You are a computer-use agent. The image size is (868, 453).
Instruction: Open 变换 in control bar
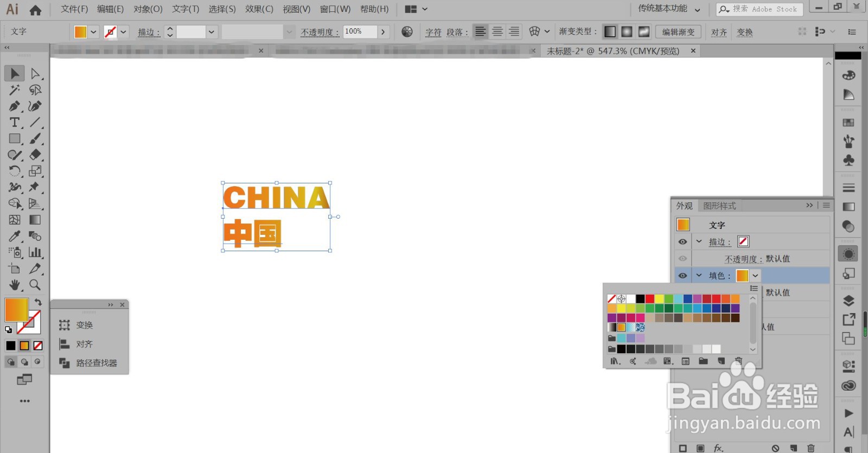[x=745, y=32]
